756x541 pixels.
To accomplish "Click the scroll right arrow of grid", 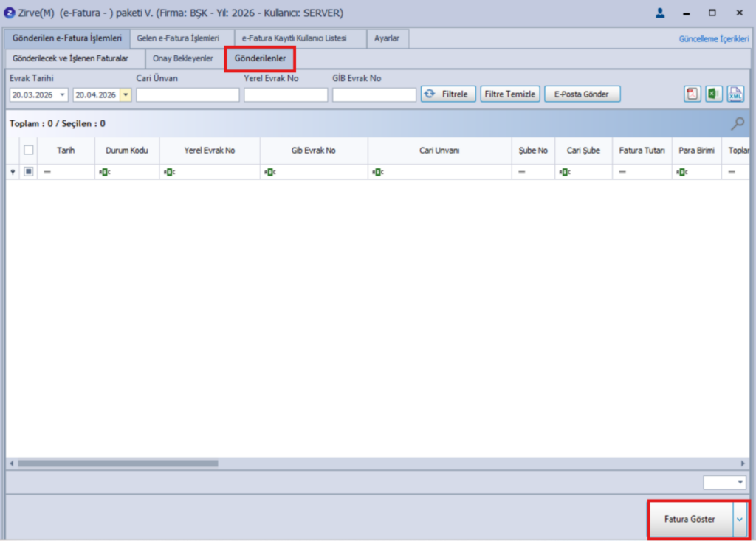I will coord(743,464).
